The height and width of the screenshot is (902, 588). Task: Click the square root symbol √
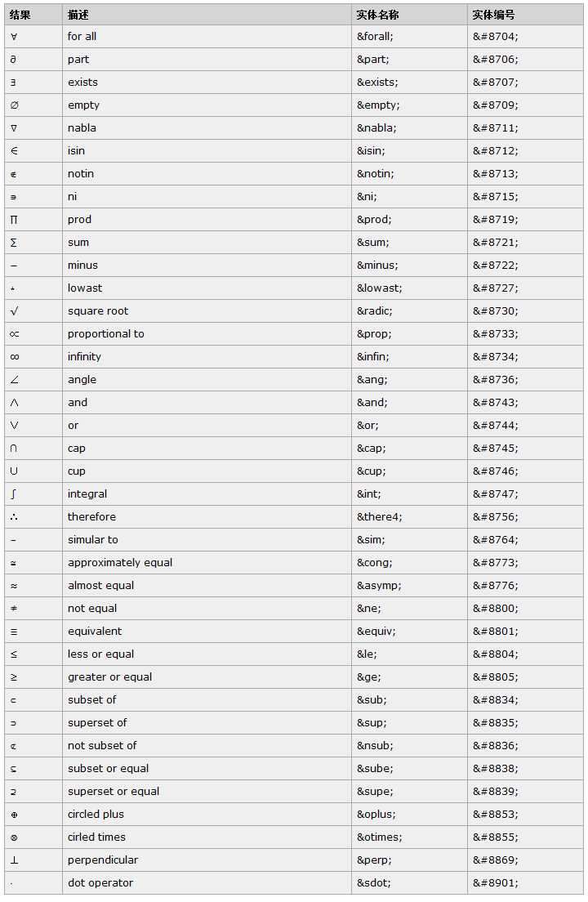pyautogui.click(x=15, y=311)
